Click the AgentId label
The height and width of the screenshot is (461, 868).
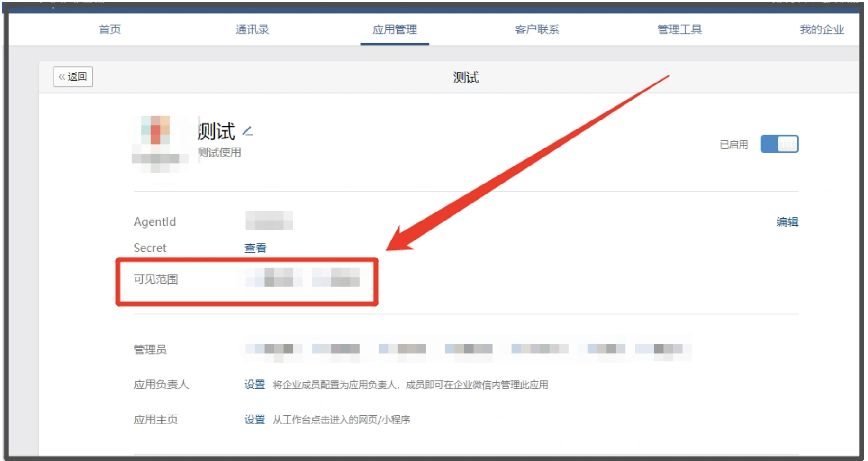[154, 222]
